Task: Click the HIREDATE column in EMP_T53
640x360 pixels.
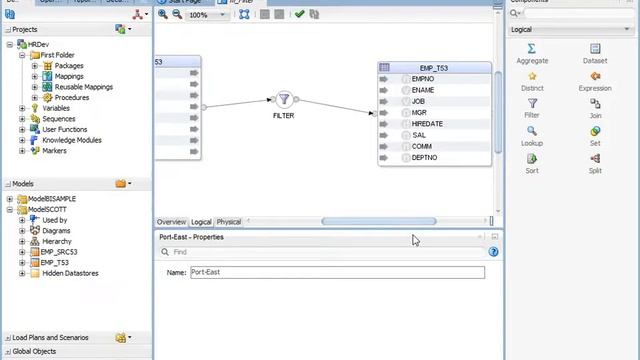Action: coord(427,124)
